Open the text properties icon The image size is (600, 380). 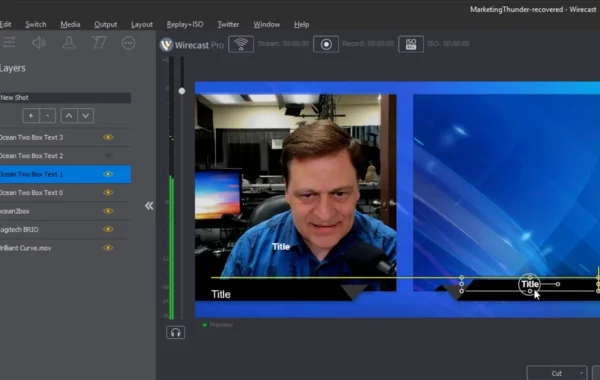pos(99,42)
